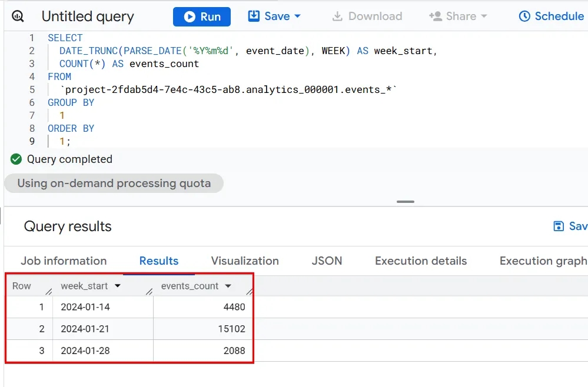Click the Save query button
The width and height of the screenshot is (588, 387).
pyautogui.click(x=269, y=16)
